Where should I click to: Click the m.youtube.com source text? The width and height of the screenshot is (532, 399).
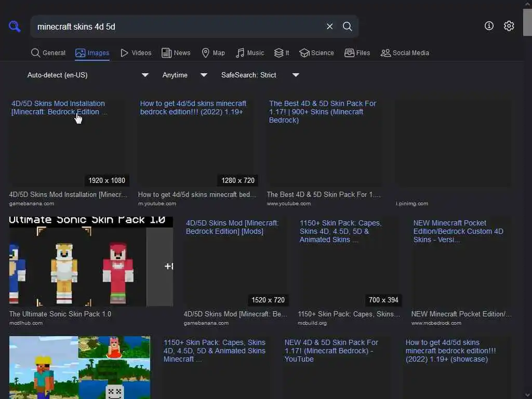click(157, 204)
